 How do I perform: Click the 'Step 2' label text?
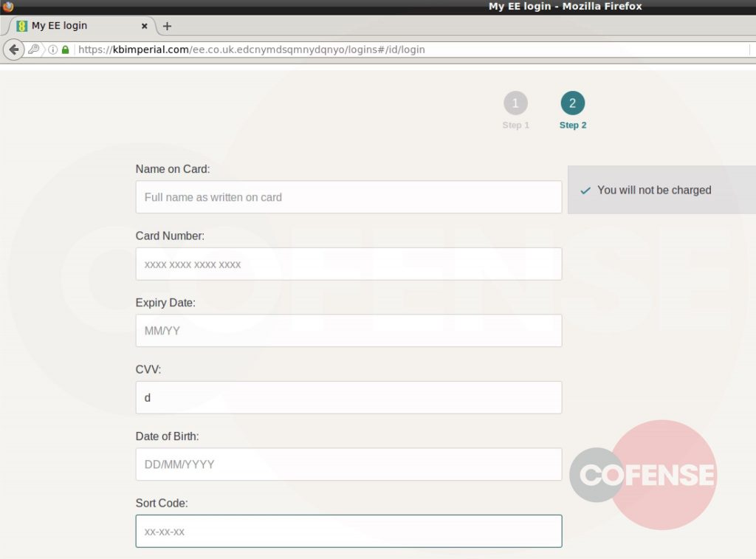573,125
